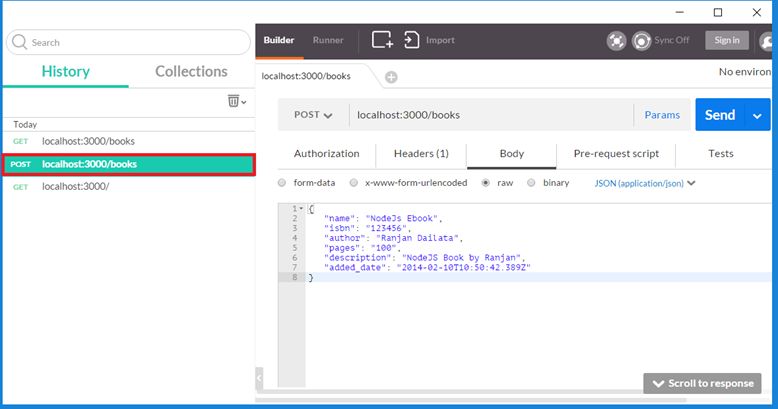The image size is (778, 409).
Task: Click the "description" line in body
Action: point(424,258)
